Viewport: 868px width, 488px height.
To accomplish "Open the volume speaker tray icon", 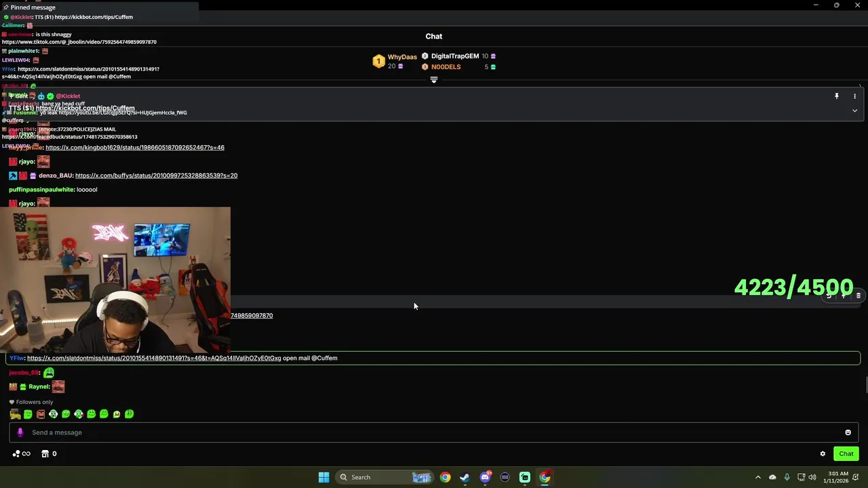I will 812,477.
